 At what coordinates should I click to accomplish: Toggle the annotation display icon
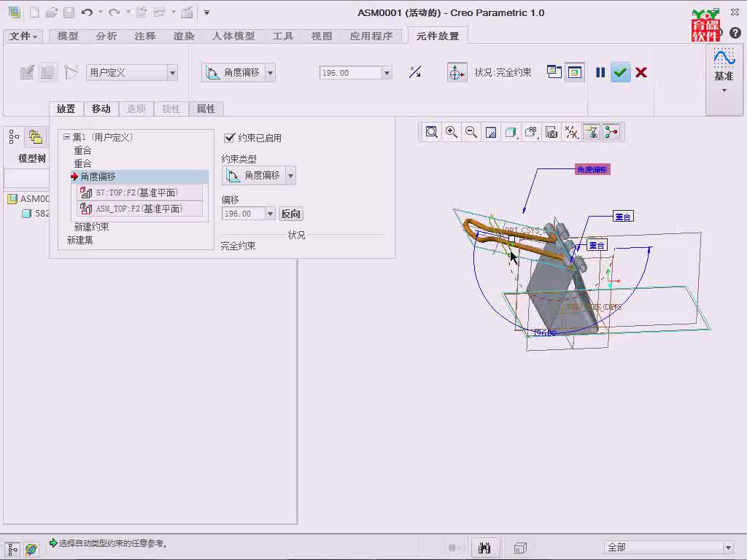click(592, 132)
